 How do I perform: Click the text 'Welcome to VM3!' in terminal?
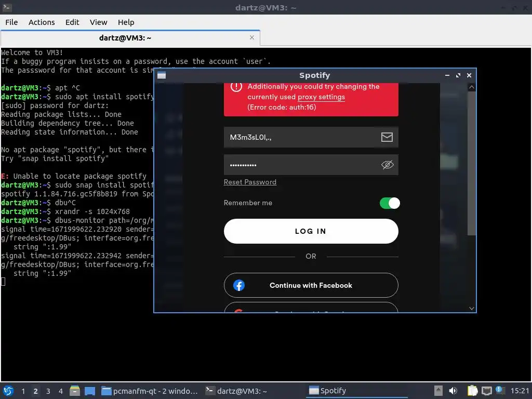(32, 52)
